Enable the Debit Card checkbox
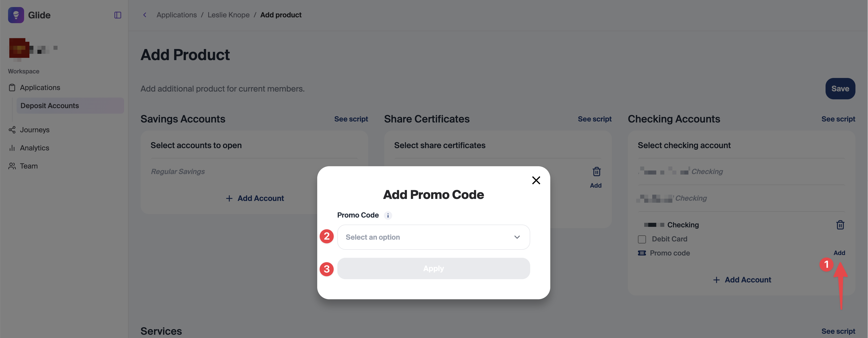Screen dimensions: 868x338 642,239
